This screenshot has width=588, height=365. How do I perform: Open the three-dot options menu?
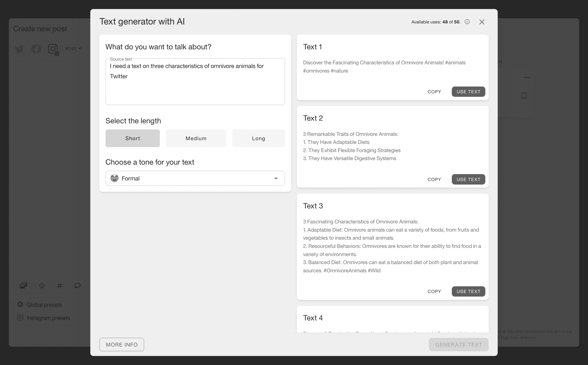(x=527, y=77)
